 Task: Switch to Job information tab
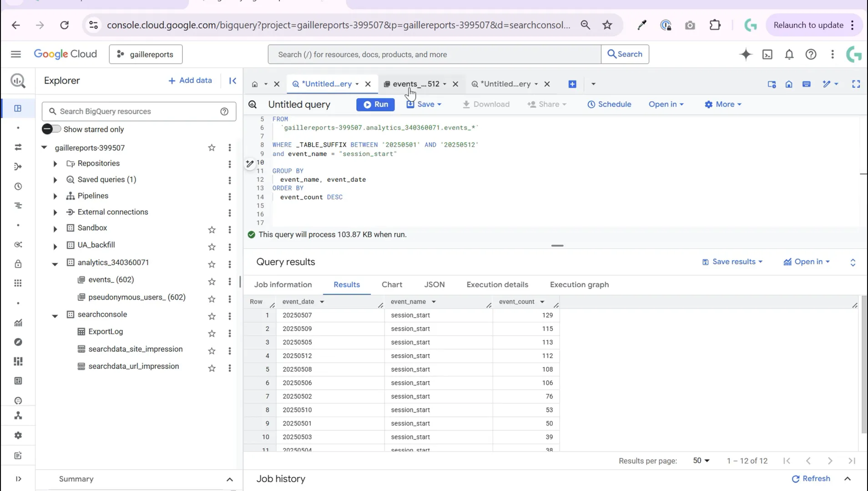pos(283,285)
